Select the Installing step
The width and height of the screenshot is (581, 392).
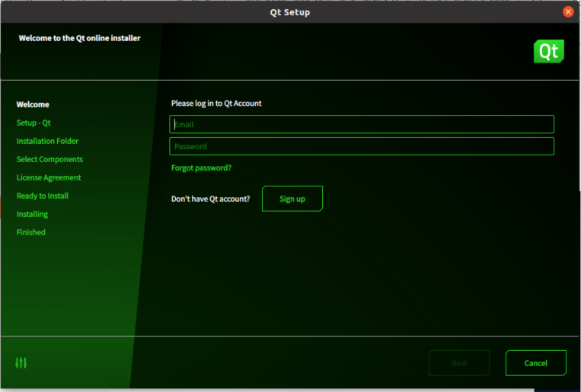click(32, 214)
